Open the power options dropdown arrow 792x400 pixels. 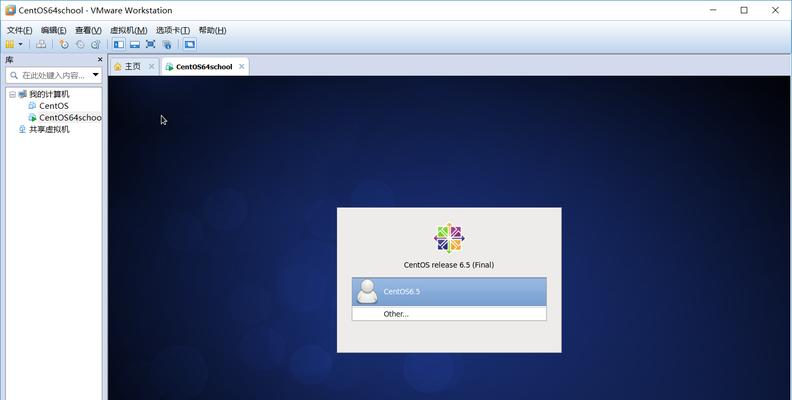point(21,44)
